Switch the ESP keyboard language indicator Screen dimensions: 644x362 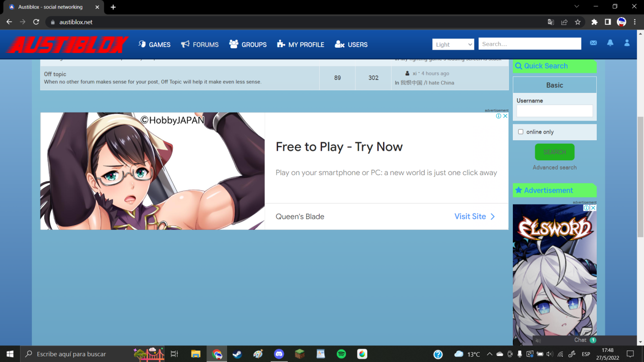click(x=586, y=354)
